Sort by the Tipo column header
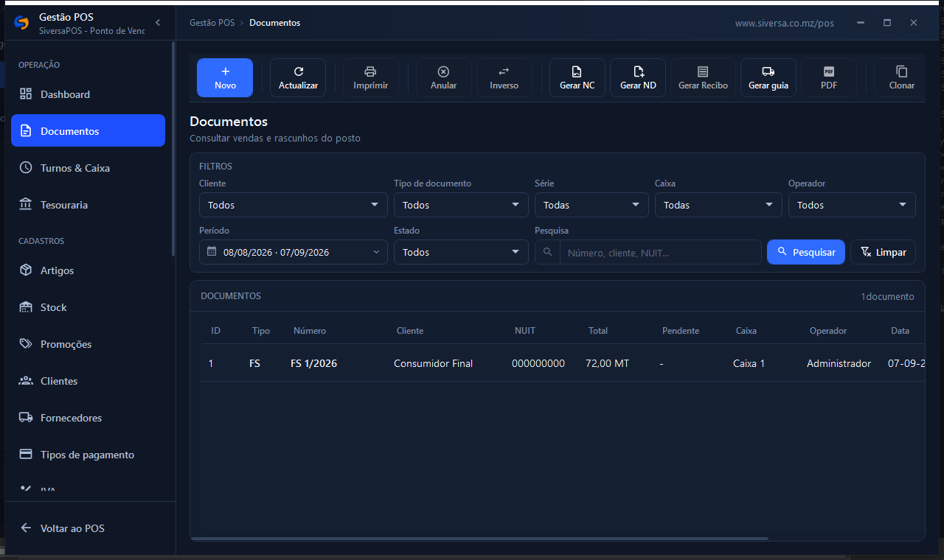Screen dimensions: 944x560 [261, 331]
